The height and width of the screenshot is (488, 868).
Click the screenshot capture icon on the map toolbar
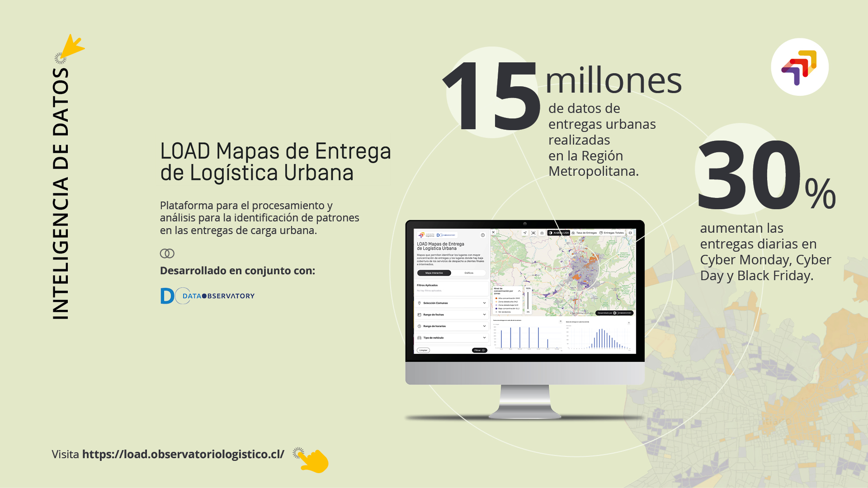coord(533,233)
